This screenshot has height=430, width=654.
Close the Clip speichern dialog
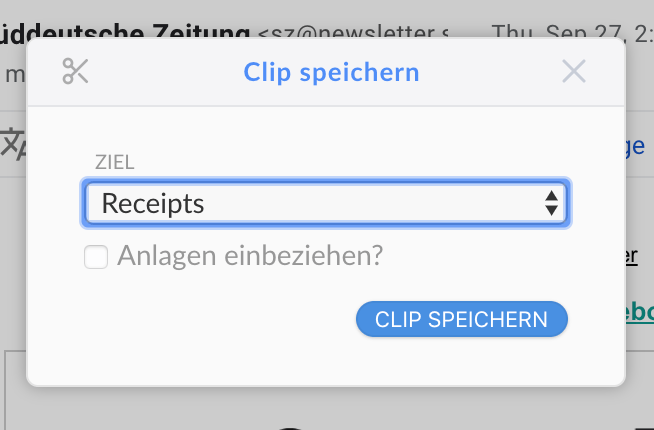pyautogui.click(x=574, y=72)
